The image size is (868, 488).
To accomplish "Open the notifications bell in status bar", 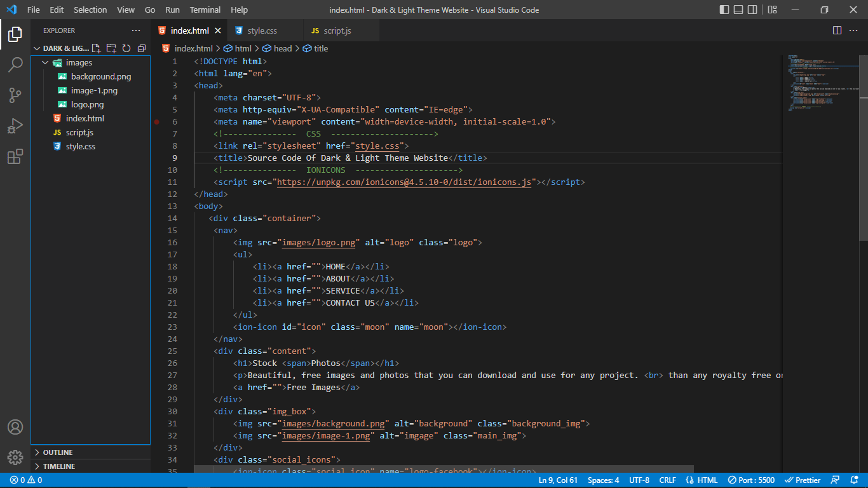I will click(853, 480).
